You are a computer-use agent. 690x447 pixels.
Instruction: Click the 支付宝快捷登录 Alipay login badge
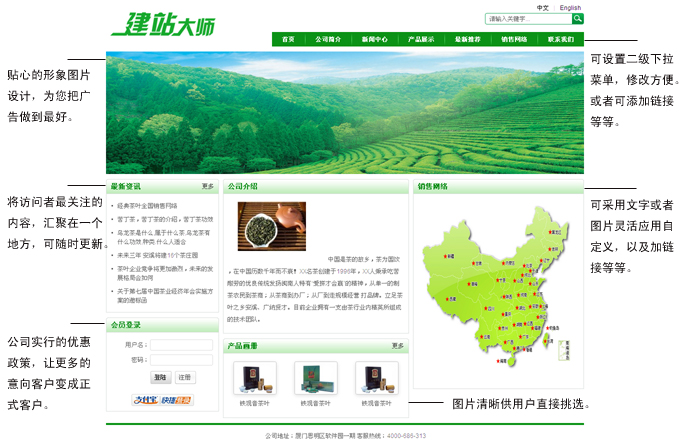tap(163, 400)
